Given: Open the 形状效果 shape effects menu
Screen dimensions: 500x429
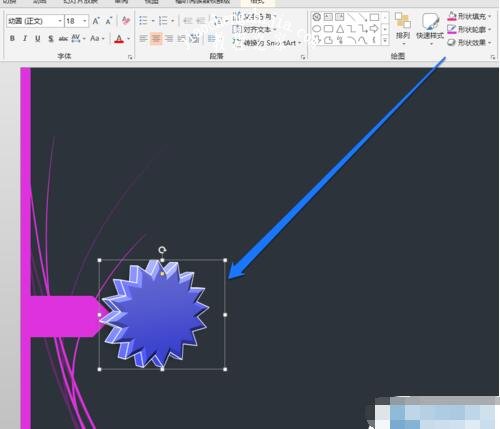Looking at the screenshot, I should point(469,43).
